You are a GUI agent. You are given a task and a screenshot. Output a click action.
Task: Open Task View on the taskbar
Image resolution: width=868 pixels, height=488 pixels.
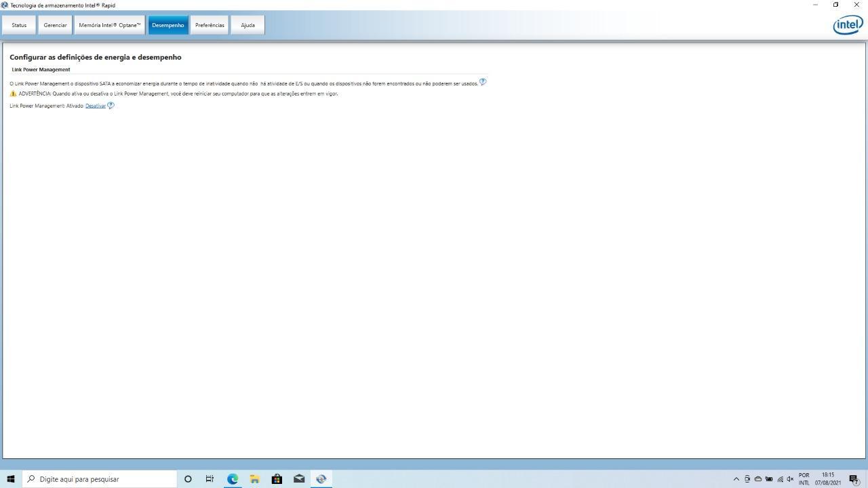(x=210, y=479)
